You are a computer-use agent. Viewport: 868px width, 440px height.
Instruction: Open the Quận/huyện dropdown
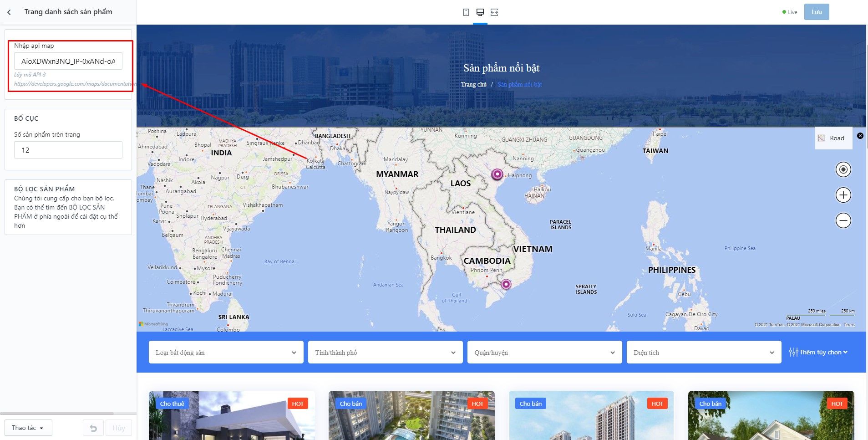(545, 352)
